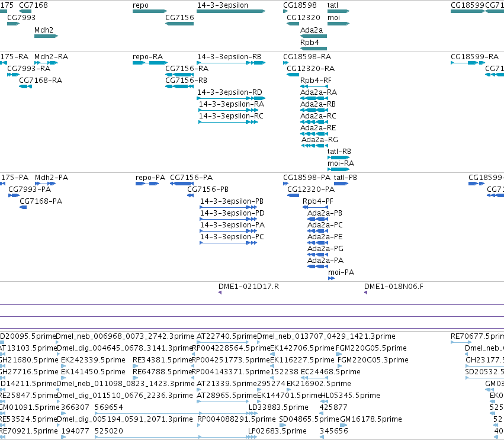Screen dimensions: 504x440
Task: Select protein Ada2a-PC
Action: (x=317, y=231)
